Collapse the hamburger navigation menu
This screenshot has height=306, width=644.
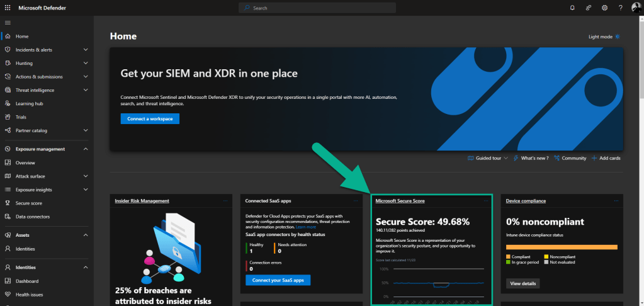click(8, 23)
